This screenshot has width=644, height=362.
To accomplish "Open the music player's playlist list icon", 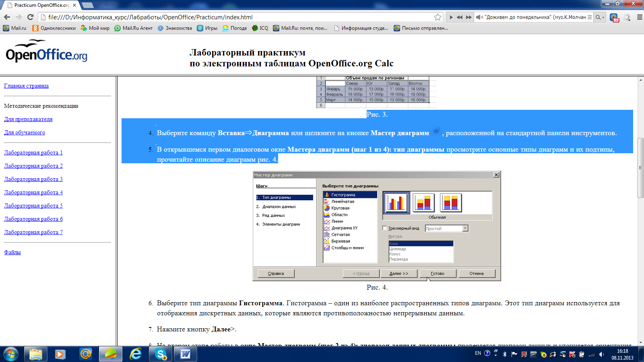I will click(x=590, y=17).
